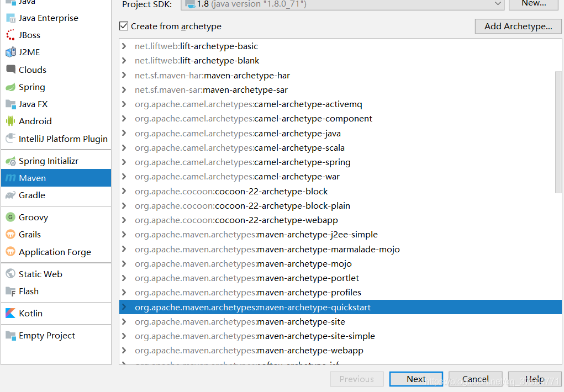564x392 pixels.
Task: Select camel-archetype-component archetype
Action: (x=340, y=118)
